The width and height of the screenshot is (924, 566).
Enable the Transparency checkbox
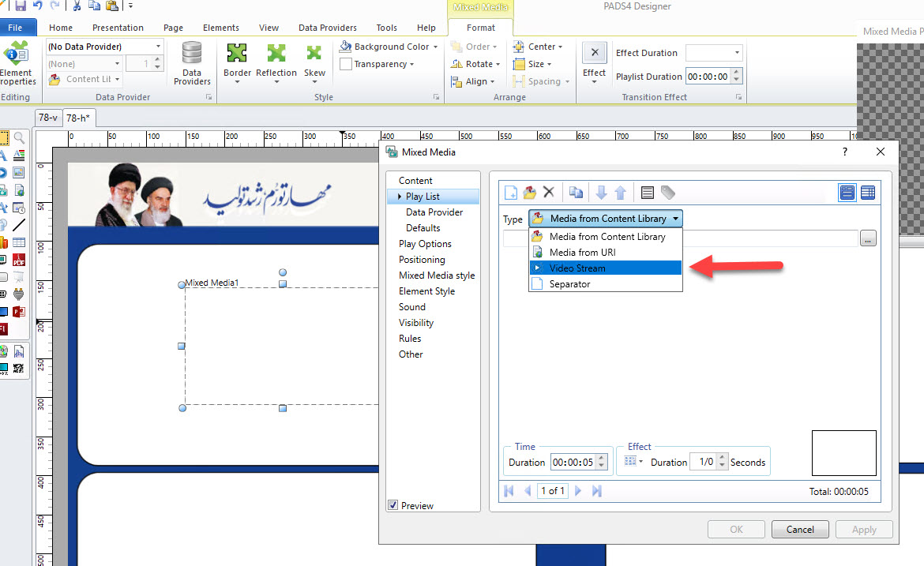coord(346,65)
